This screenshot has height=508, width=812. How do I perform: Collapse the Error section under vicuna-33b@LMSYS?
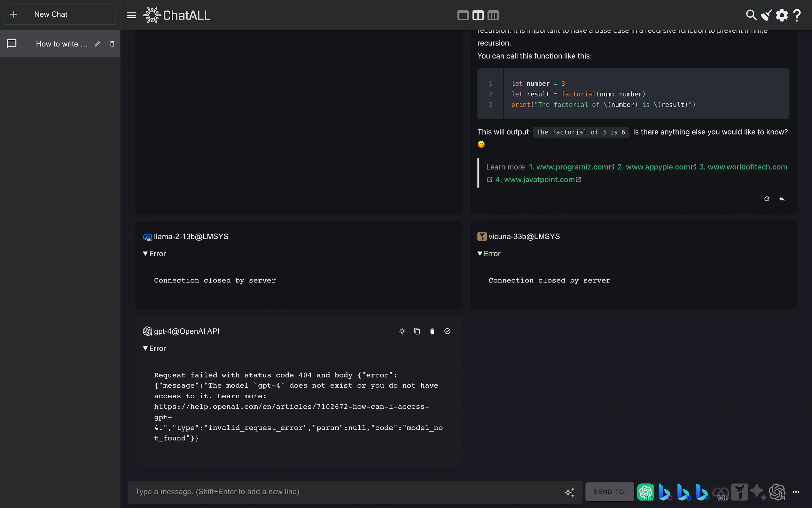point(489,254)
